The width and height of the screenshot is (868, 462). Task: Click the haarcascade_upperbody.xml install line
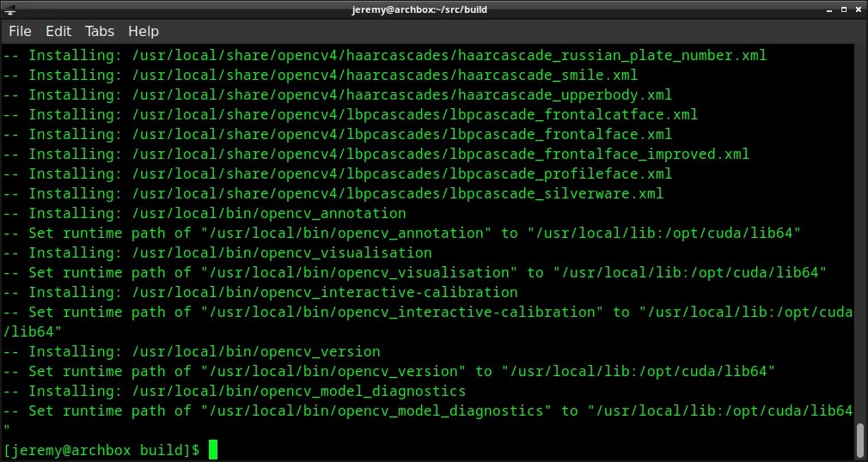point(338,94)
